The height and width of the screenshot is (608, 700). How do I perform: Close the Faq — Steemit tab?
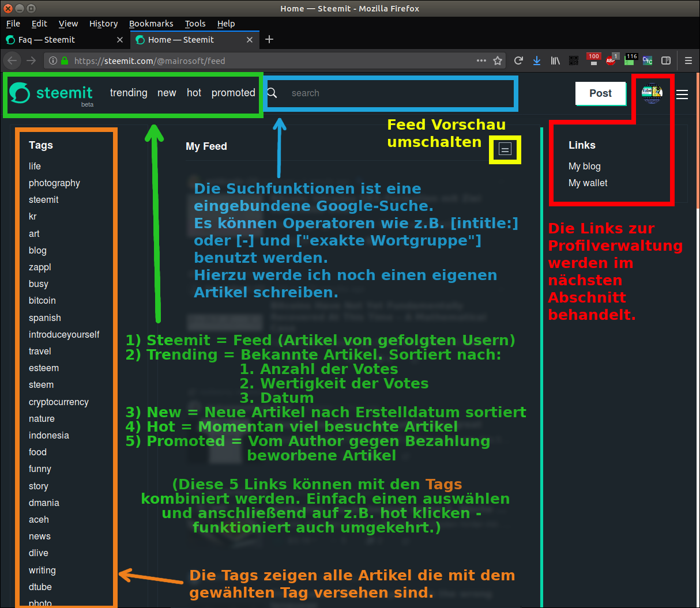pos(120,40)
